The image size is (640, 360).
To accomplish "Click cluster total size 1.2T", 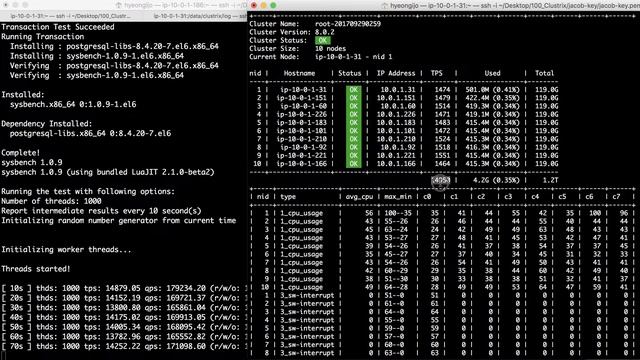I will click(550, 180).
